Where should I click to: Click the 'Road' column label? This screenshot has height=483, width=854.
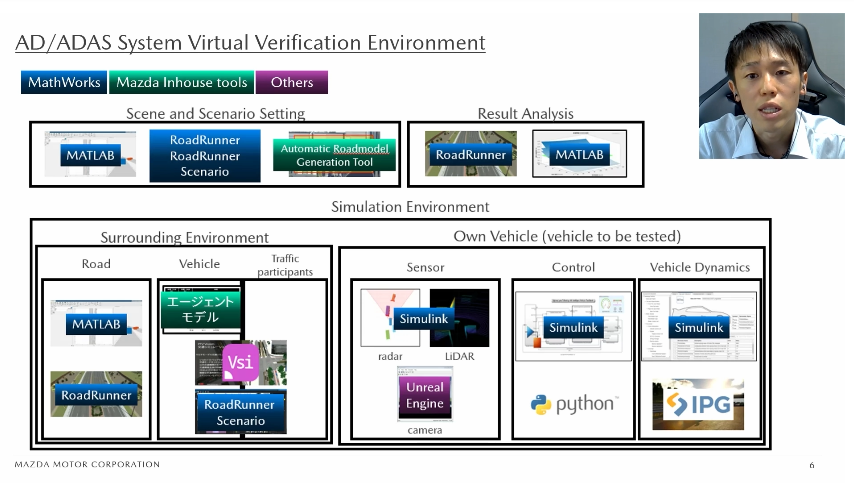click(96, 264)
